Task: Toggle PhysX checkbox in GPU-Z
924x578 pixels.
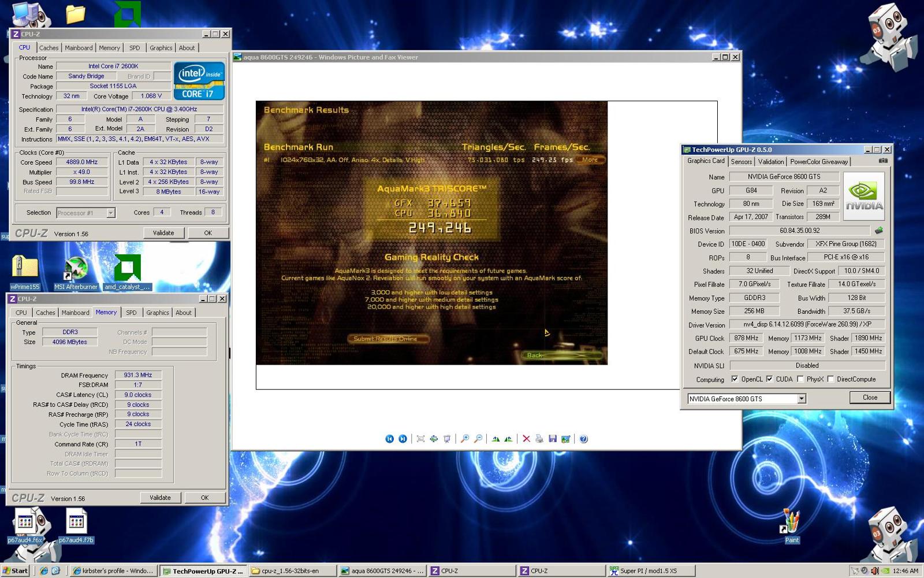Action: [800, 379]
